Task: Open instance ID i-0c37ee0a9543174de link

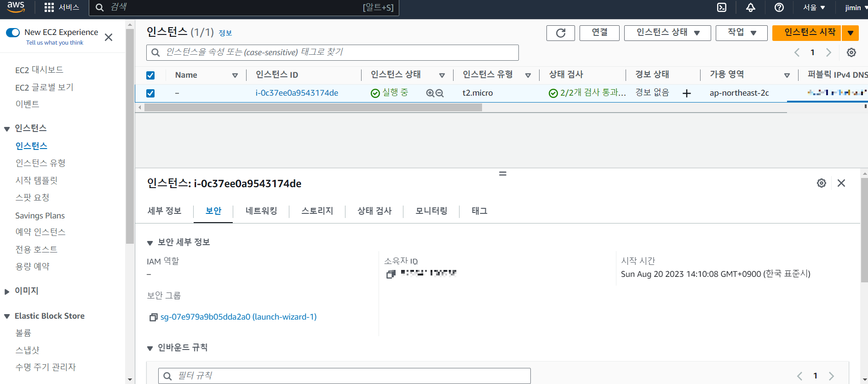Action: (x=297, y=93)
